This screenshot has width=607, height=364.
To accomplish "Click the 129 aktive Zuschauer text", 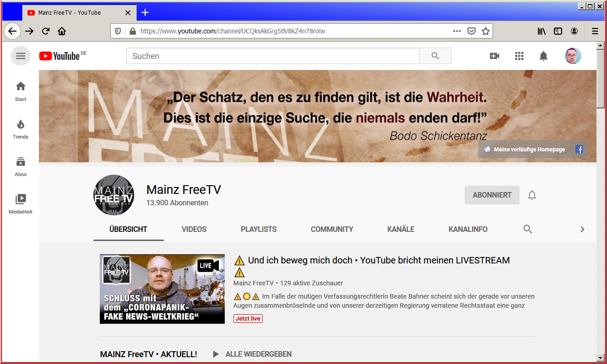I will (311, 283).
